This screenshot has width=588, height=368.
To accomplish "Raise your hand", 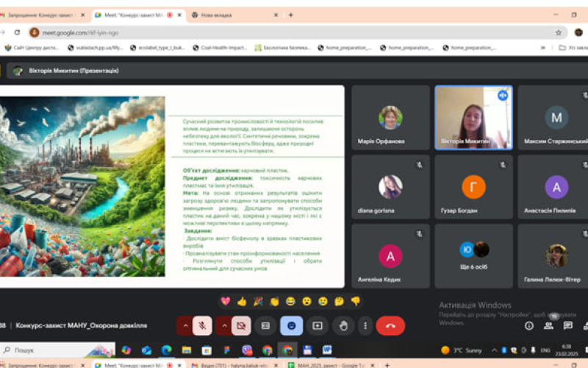I will point(343,325).
